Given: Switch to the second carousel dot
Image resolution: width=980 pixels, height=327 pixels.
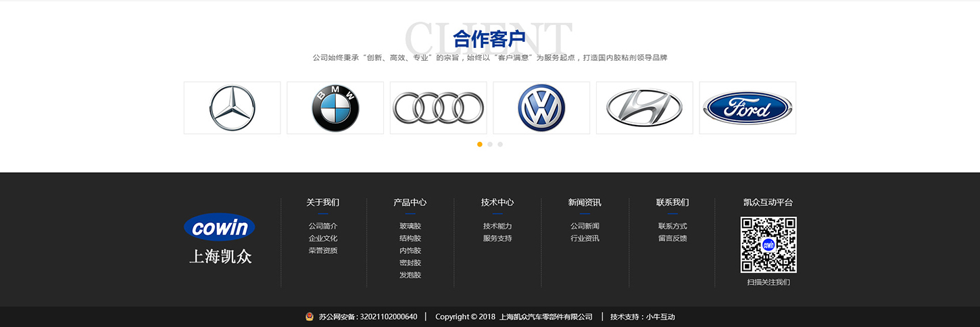Looking at the screenshot, I should pyautogui.click(x=490, y=144).
